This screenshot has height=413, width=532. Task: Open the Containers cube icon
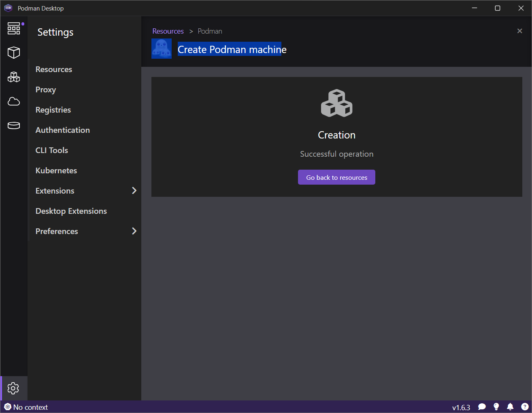14,53
